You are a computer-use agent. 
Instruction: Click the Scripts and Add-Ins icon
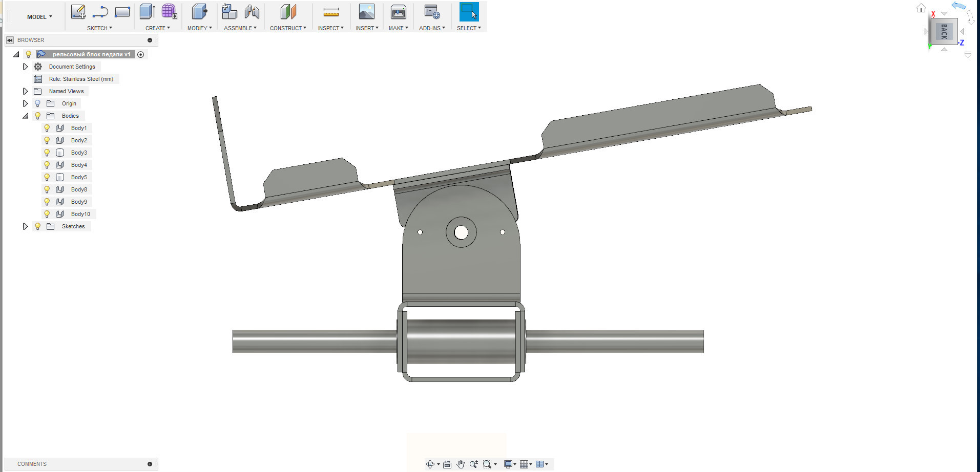pyautogui.click(x=432, y=12)
